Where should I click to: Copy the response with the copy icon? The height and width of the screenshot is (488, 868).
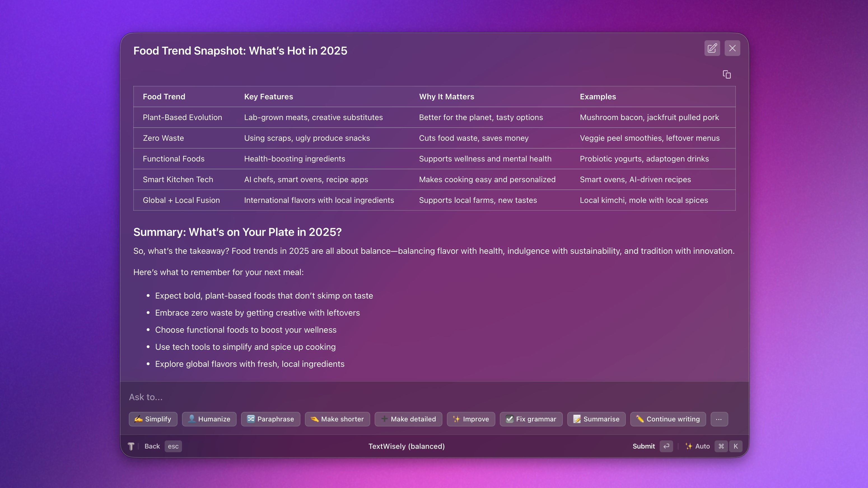(x=727, y=74)
